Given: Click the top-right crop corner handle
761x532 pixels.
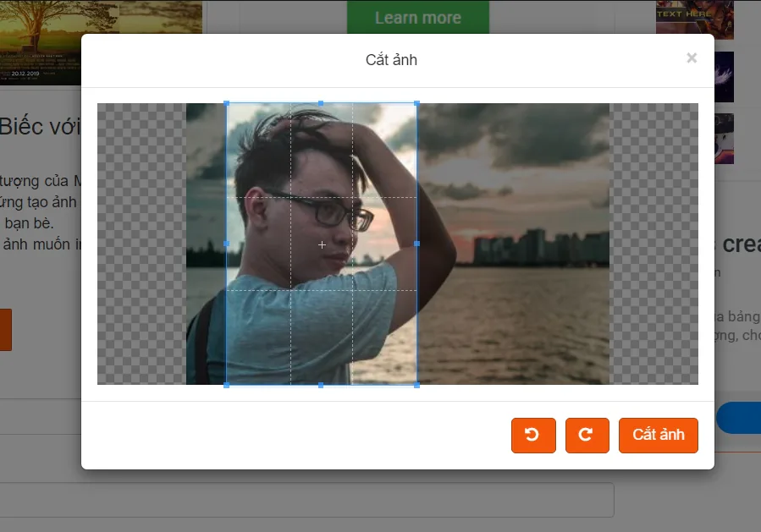Looking at the screenshot, I should click(x=417, y=103).
